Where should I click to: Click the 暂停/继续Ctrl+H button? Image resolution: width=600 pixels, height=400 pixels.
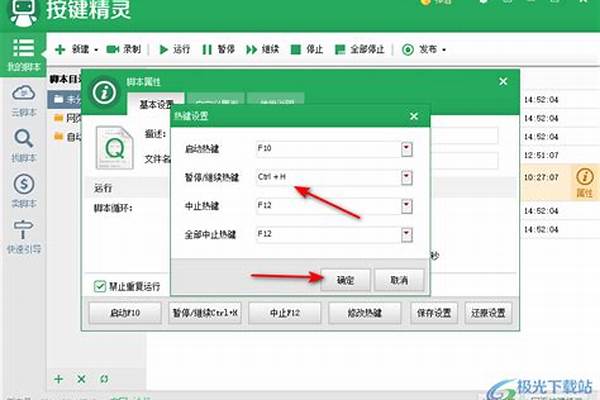[x=205, y=313]
